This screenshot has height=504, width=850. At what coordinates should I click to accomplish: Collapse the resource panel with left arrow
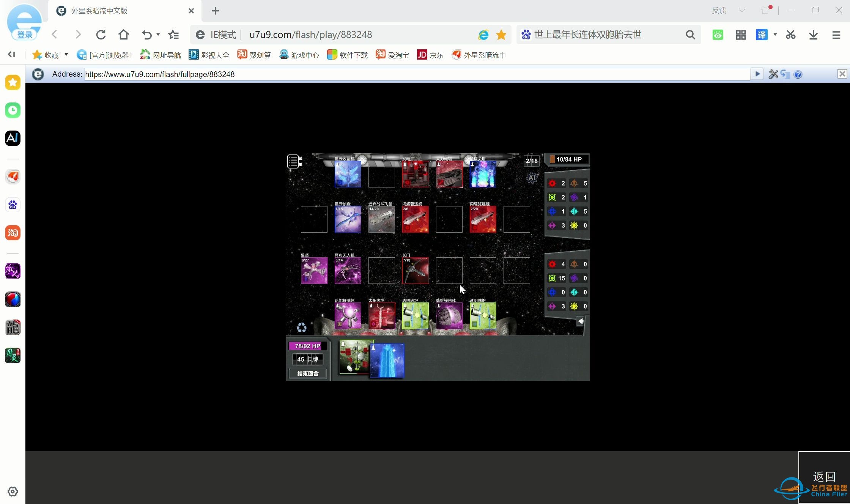pos(581,321)
